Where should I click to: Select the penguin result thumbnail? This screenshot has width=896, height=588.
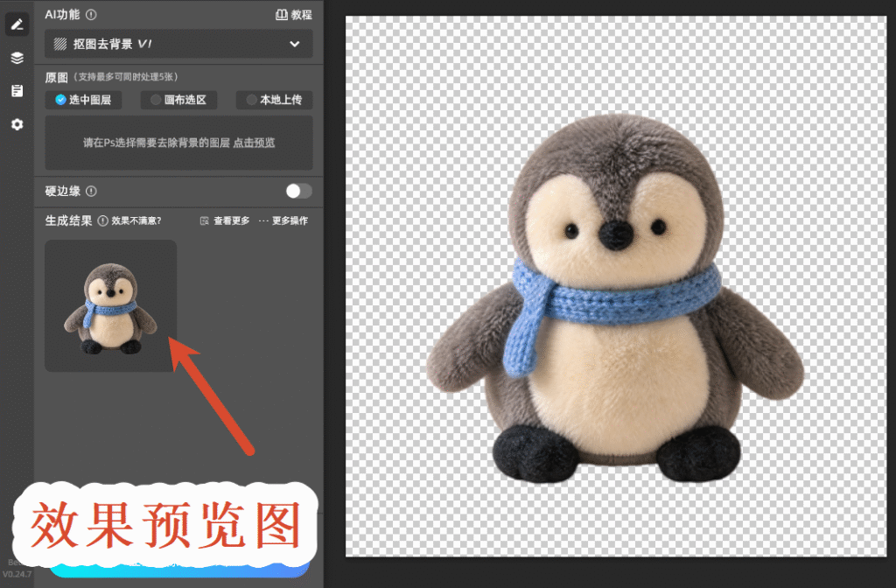pos(111,305)
